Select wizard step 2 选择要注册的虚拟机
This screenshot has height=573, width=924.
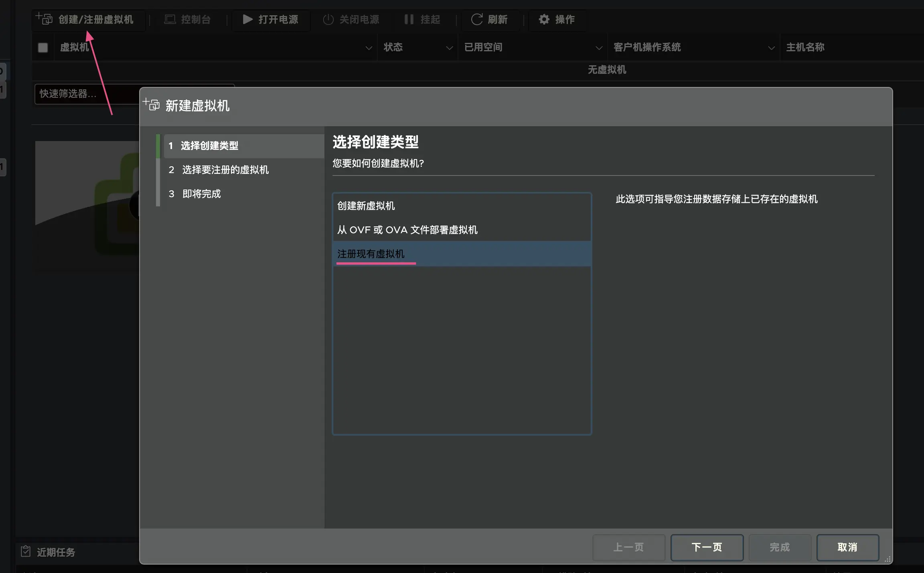pyautogui.click(x=225, y=169)
